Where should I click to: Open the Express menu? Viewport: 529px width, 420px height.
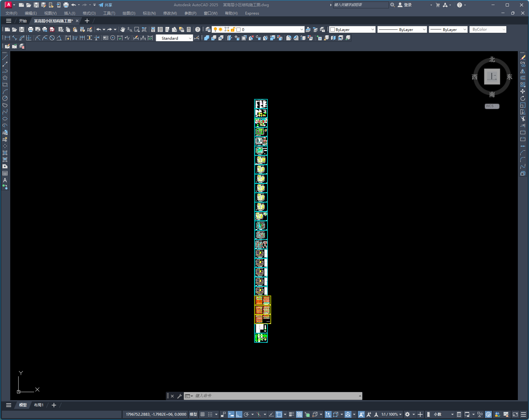pyautogui.click(x=252, y=13)
